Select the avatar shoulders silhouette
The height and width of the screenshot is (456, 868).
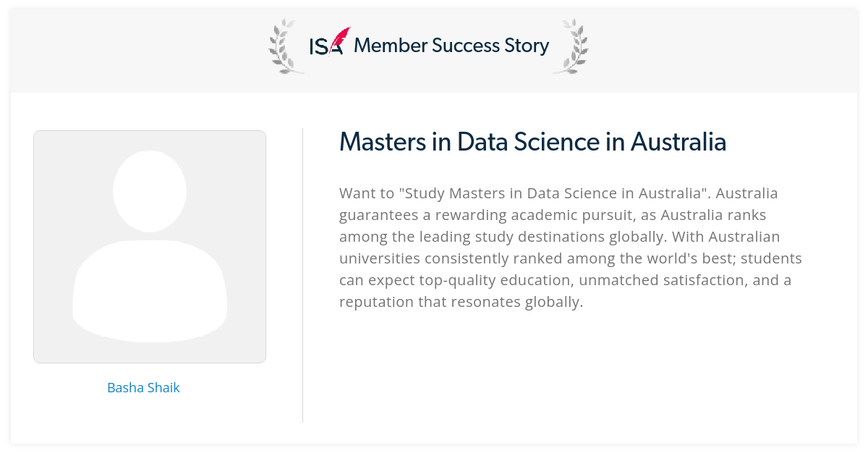click(x=150, y=291)
